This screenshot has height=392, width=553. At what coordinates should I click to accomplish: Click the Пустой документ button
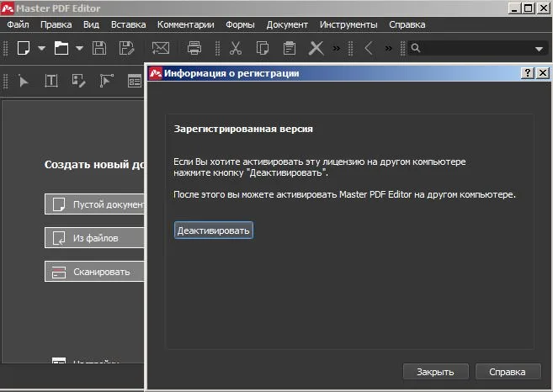pos(94,204)
